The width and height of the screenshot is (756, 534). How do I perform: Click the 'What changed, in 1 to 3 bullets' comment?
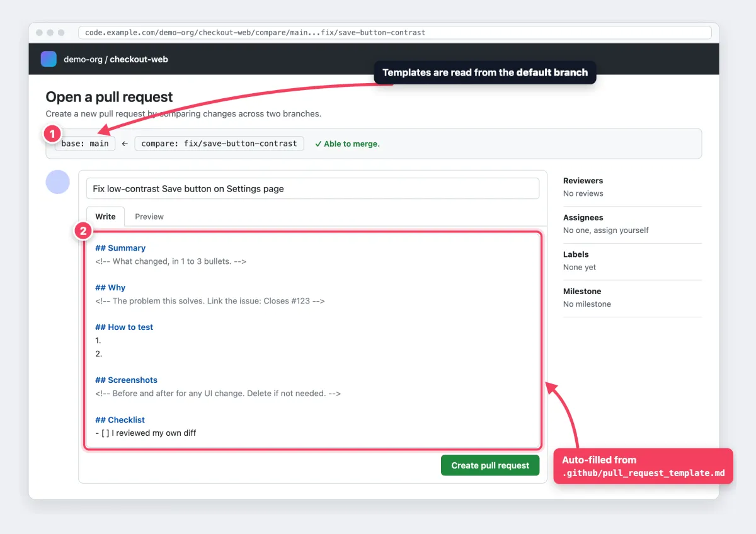click(x=171, y=261)
